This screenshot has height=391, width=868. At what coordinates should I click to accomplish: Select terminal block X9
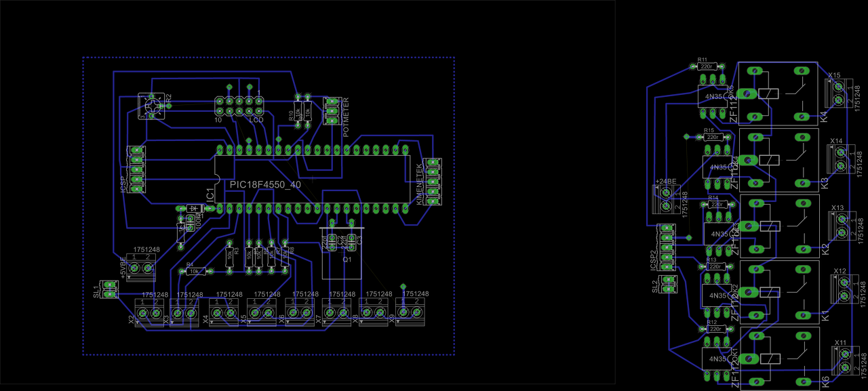click(x=410, y=313)
